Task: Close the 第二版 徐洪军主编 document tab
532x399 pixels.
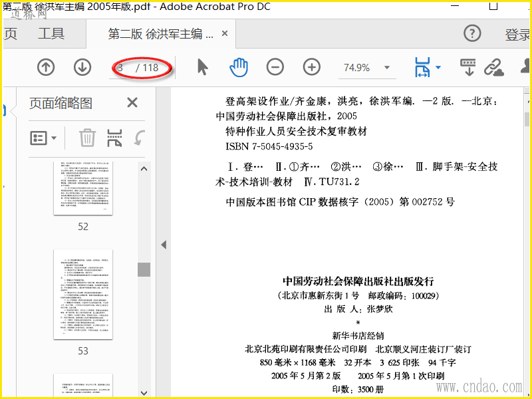Action: 225,33
